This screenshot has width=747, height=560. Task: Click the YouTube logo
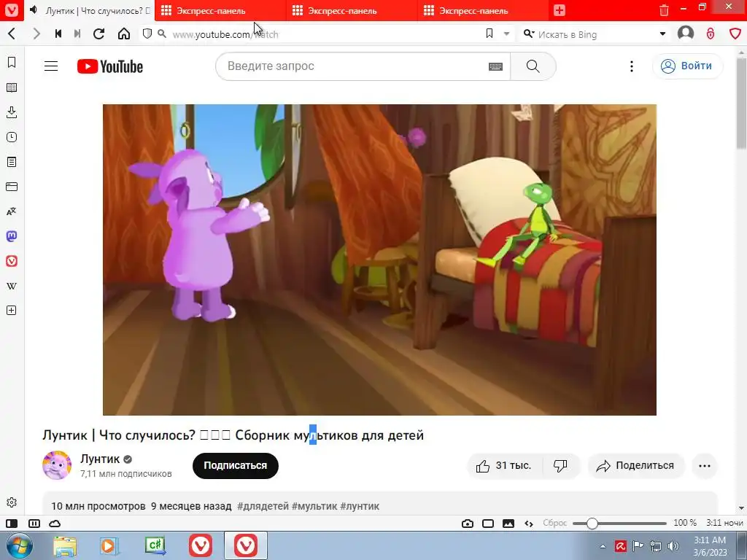pyautogui.click(x=110, y=66)
